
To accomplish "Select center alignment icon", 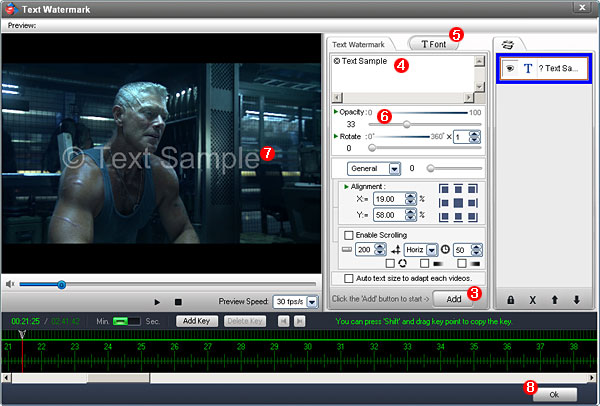I will click(x=458, y=203).
